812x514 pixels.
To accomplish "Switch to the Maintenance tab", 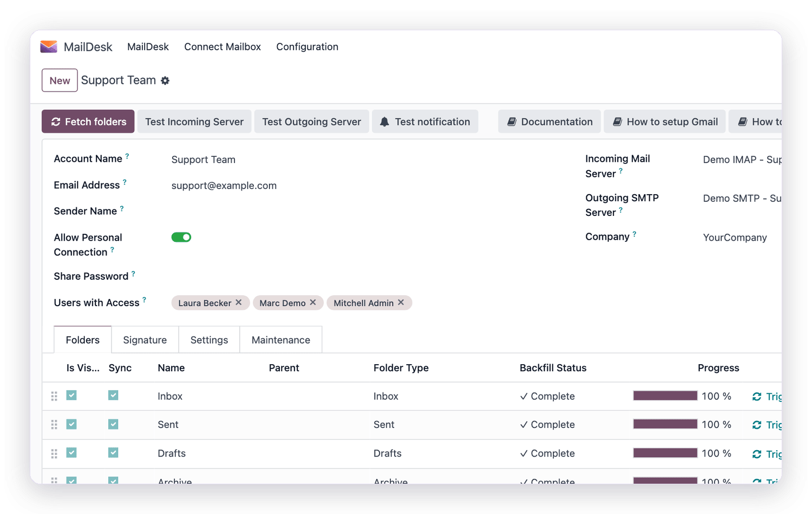I will 281,340.
